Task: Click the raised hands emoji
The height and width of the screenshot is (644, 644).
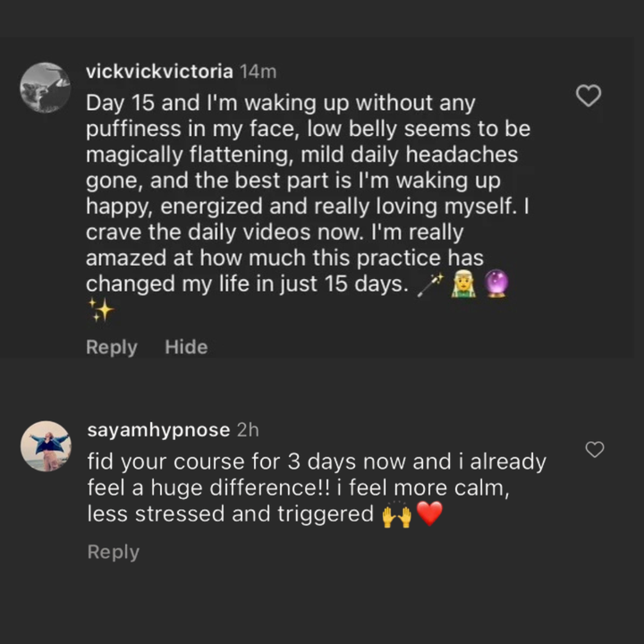Action: pos(396,515)
